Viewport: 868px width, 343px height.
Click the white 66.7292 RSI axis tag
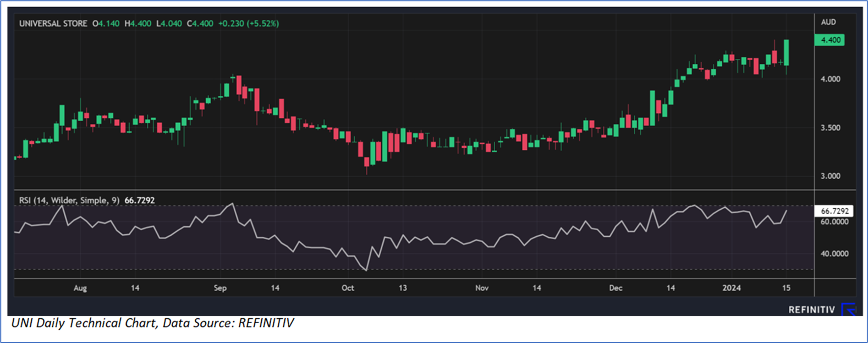(834, 211)
